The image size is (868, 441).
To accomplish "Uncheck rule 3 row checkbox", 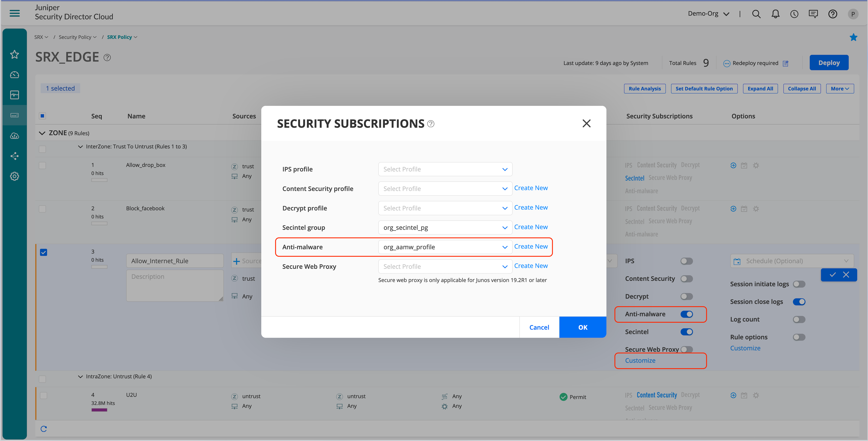I will (43, 252).
